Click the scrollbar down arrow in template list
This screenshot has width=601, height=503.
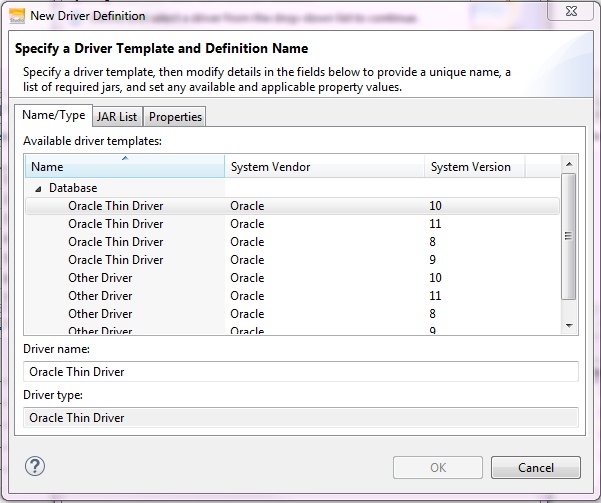click(569, 325)
